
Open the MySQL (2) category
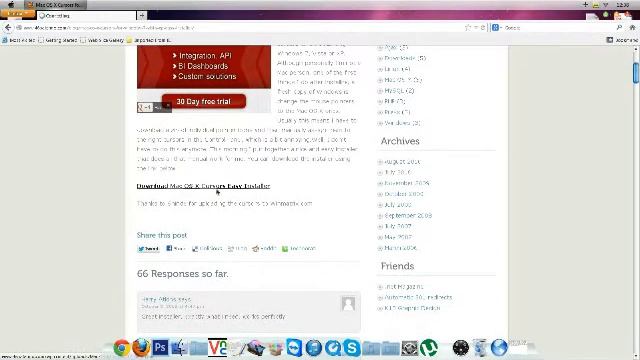[399, 90]
